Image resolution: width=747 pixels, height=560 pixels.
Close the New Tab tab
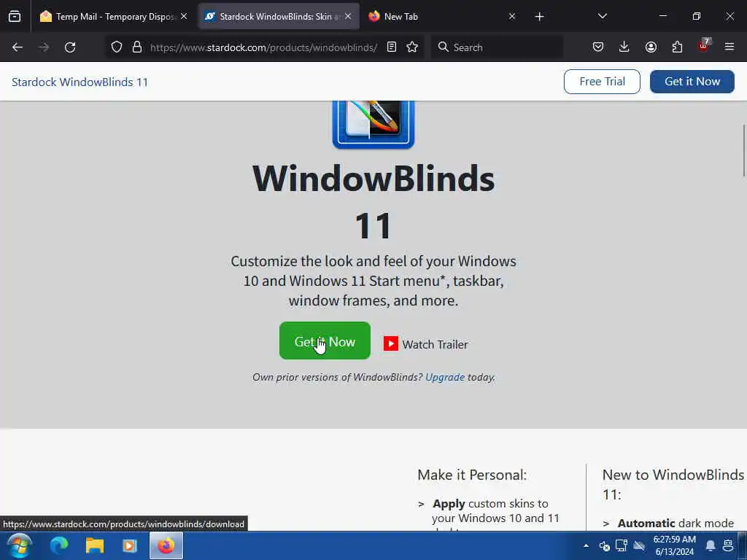[511, 17]
